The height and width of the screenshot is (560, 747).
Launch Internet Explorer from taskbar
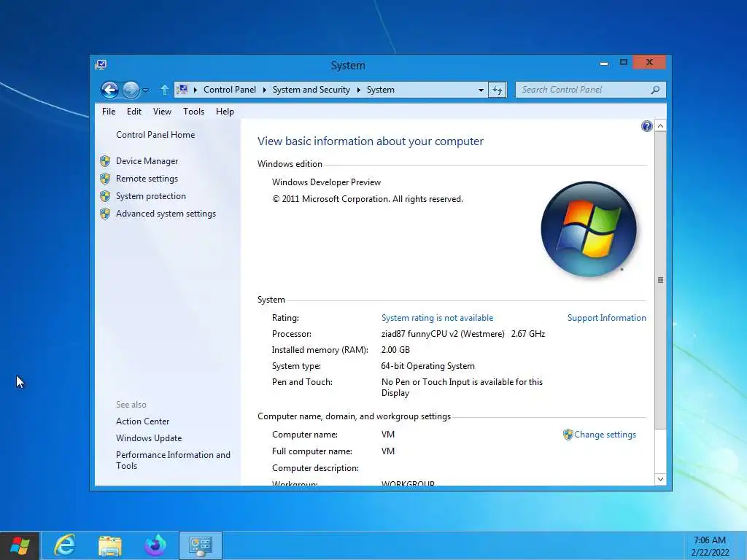(65, 545)
